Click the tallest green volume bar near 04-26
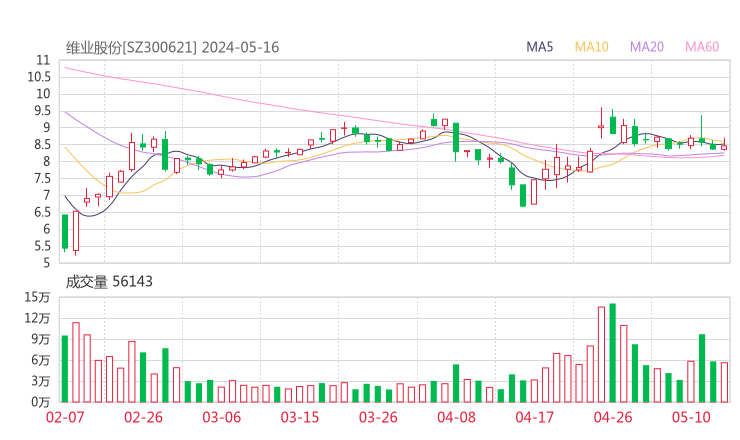740x440 pixels. coord(613,353)
